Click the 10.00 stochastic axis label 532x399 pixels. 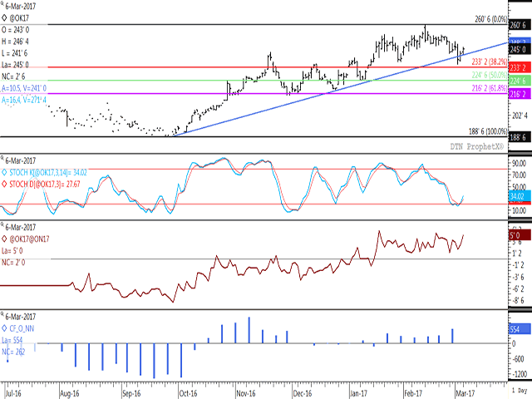(520, 210)
